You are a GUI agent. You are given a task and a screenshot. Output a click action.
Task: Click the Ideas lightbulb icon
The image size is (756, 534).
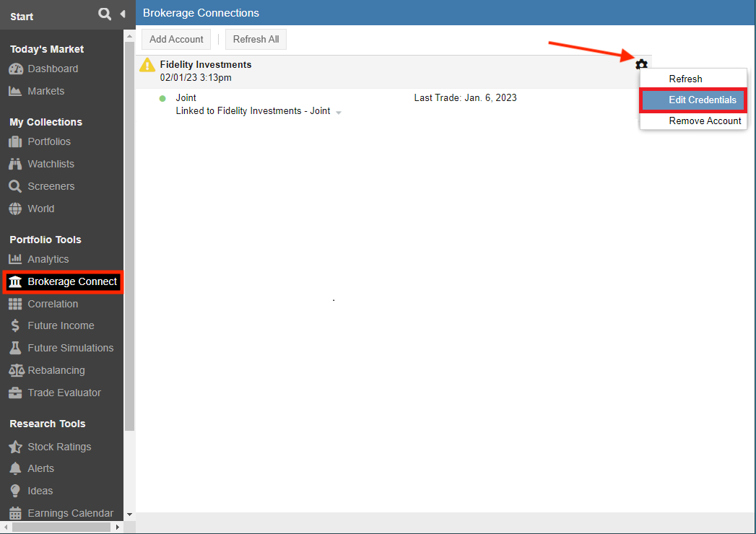pyautogui.click(x=15, y=491)
